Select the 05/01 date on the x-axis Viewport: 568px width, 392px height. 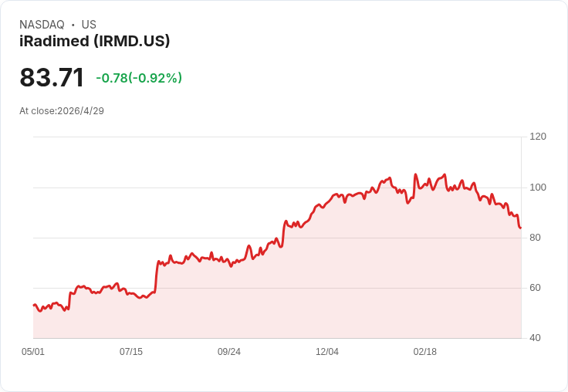(33, 352)
